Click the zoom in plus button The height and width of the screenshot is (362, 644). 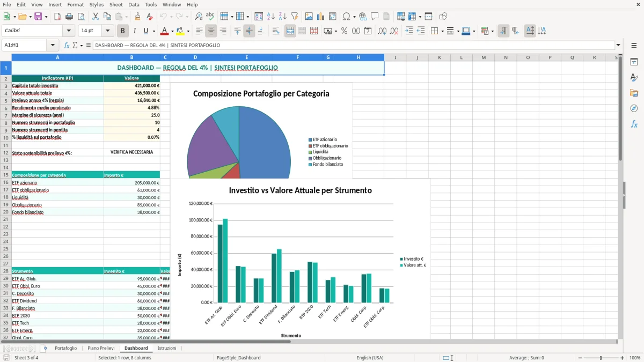622,358
